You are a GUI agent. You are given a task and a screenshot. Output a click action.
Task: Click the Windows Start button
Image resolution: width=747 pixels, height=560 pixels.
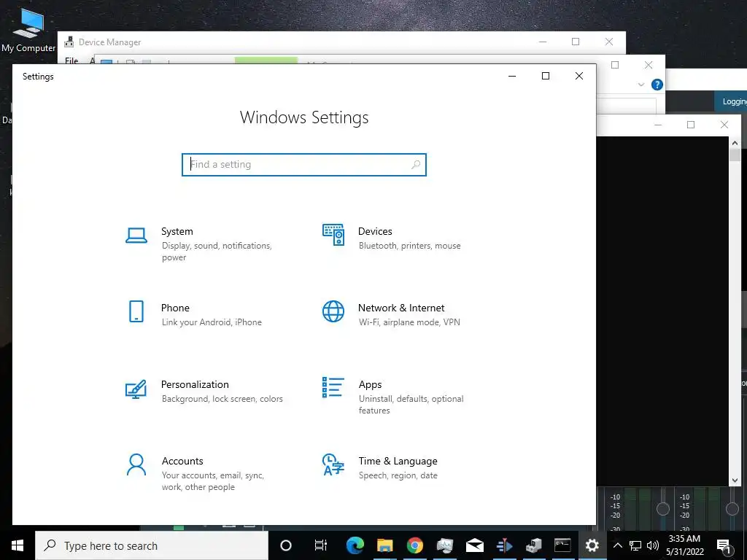point(18,545)
